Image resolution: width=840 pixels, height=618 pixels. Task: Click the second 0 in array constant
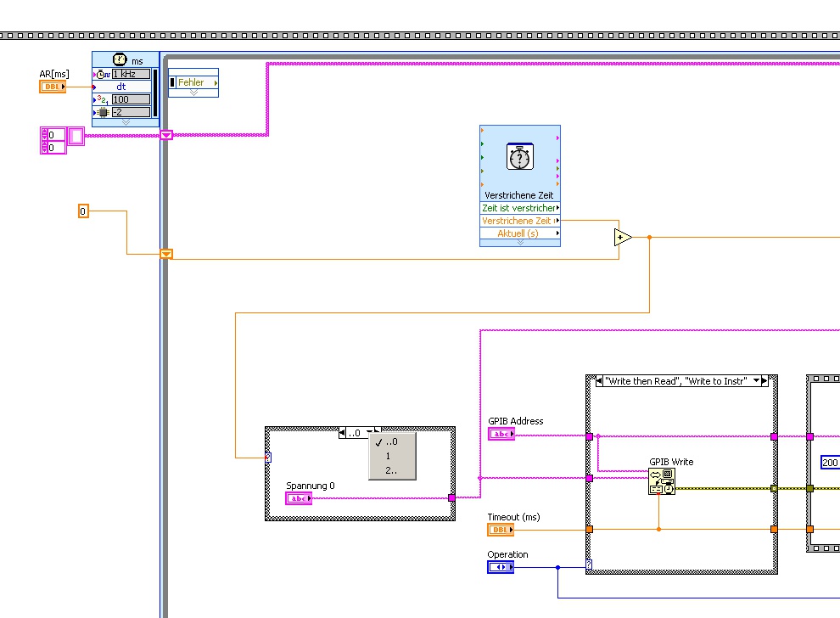tap(57, 148)
